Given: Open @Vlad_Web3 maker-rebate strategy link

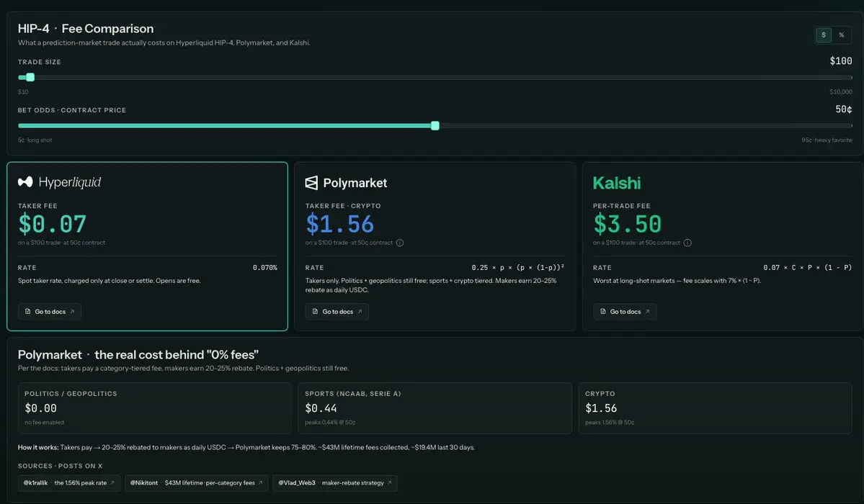Looking at the screenshot, I should point(334,483).
